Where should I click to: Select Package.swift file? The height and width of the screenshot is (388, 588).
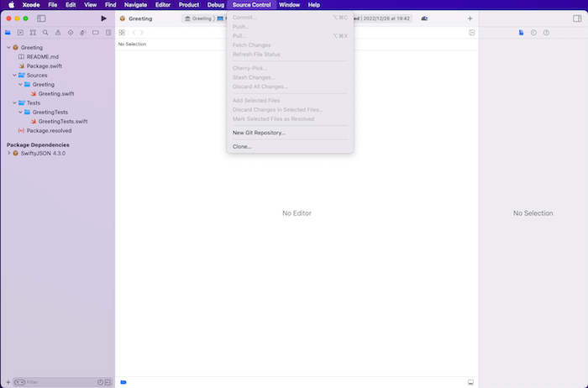[45, 66]
